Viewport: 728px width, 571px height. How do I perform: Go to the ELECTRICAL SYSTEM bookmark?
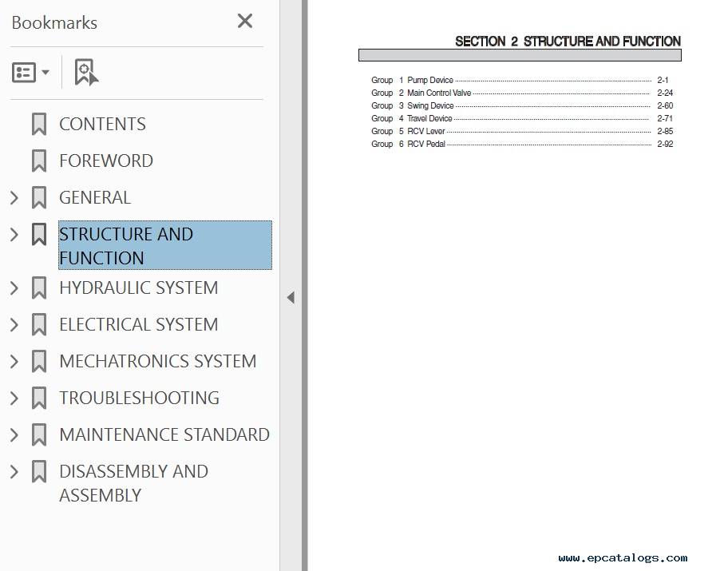pyautogui.click(x=138, y=324)
